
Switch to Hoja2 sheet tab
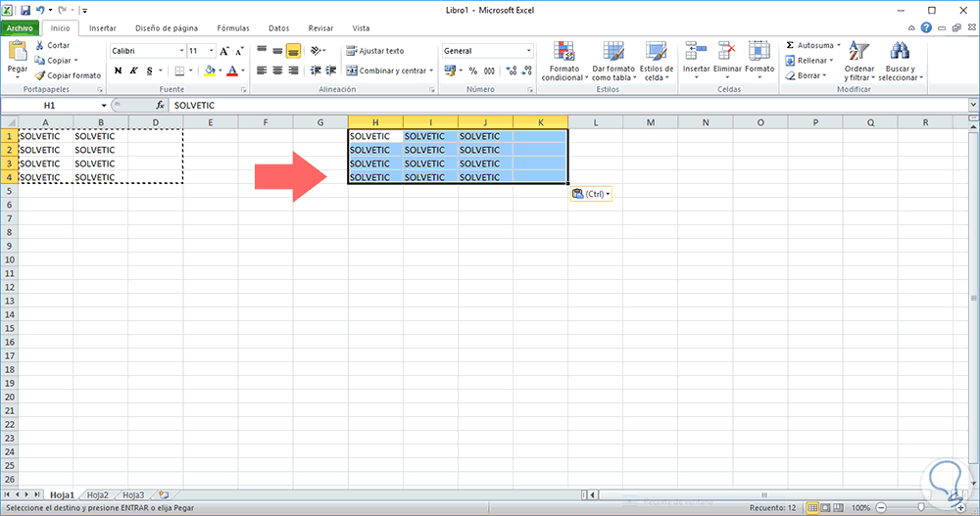coord(97,494)
